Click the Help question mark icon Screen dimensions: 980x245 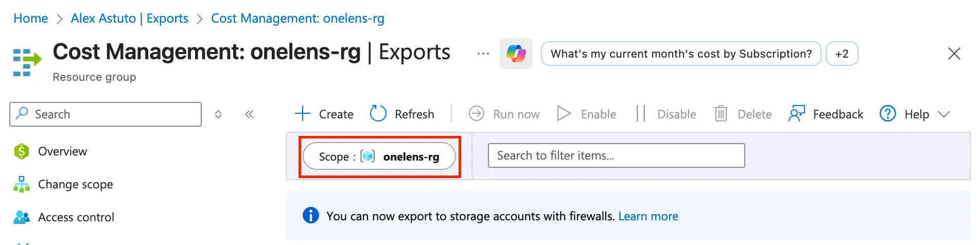(888, 114)
